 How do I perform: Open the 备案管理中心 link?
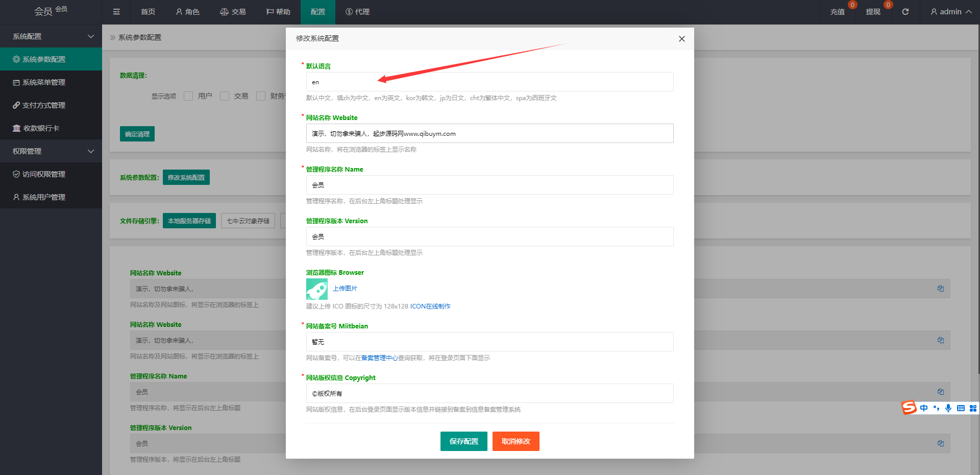380,358
